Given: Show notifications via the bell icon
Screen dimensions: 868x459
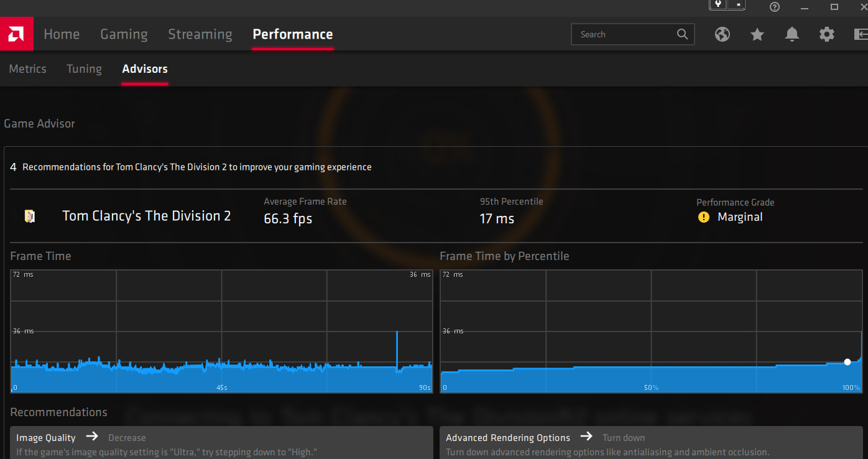Looking at the screenshot, I should pos(792,34).
